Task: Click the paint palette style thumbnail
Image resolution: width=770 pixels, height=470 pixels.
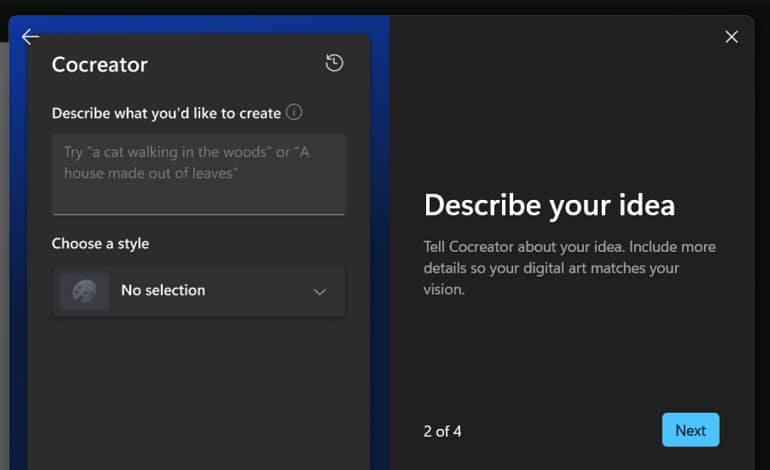Action: pos(84,292)
